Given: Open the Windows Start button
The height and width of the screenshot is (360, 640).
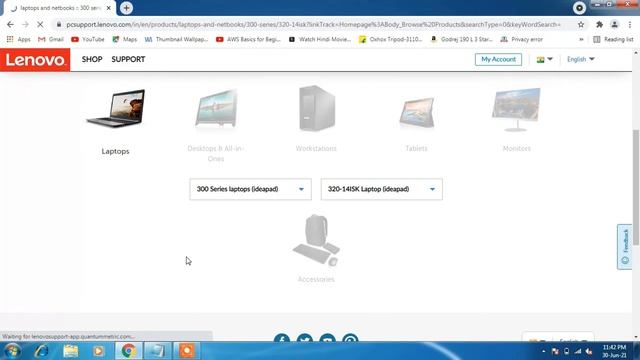Looking at the screenshot, I should (x=12, y=351).
